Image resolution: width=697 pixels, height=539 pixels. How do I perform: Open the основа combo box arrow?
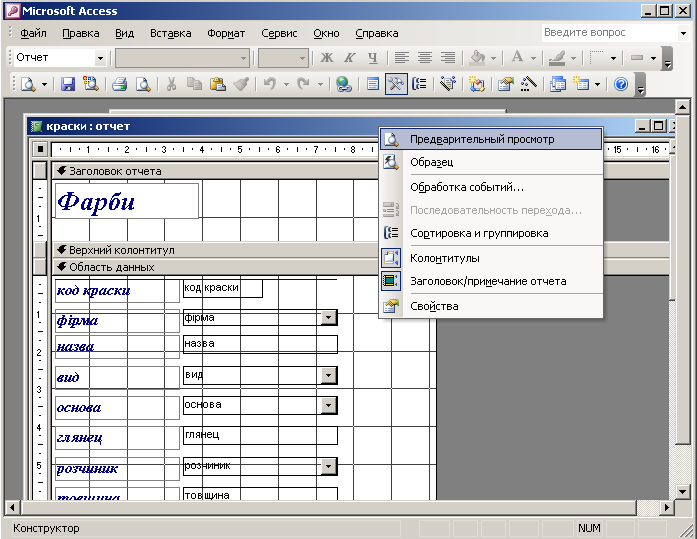(x=328, y=405)
